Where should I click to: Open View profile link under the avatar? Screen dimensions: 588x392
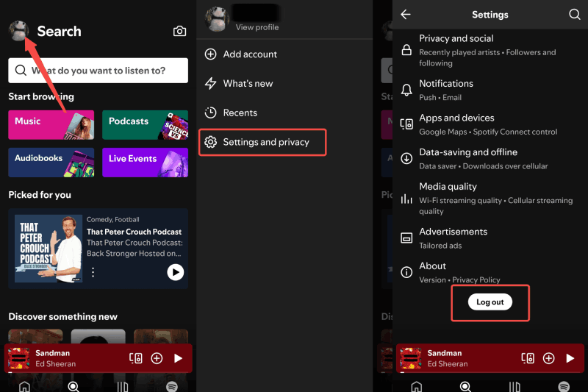(257, 27)
